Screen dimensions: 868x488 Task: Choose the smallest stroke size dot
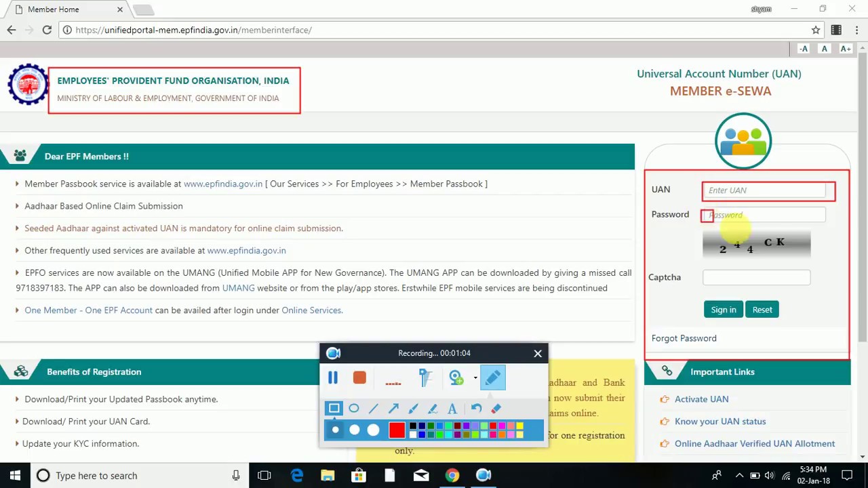(x=335, y=430)
